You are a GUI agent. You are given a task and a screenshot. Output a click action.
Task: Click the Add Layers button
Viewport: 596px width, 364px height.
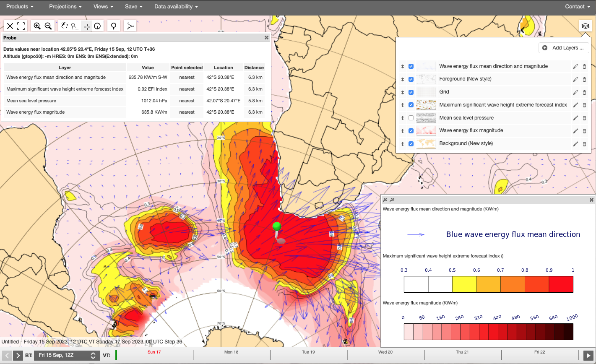pyautogui.click(x=564, y=48)
